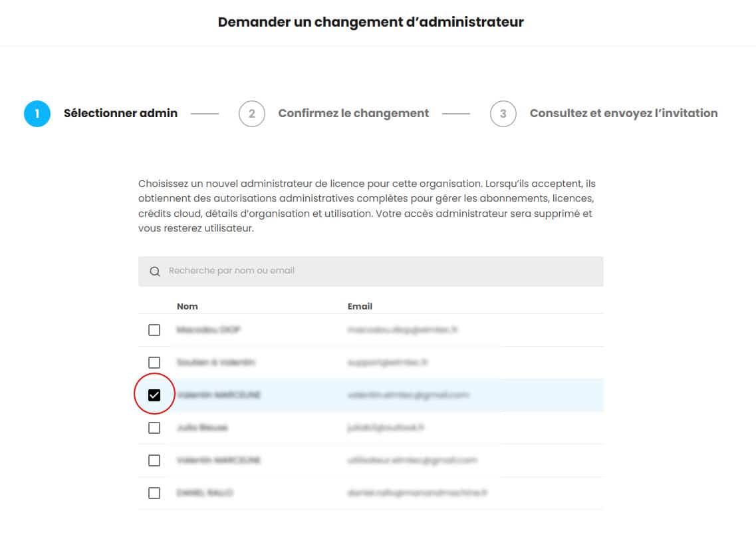This screenshot has width=756, height=535.
Task: Click the magnifying glass search icon
Action: pos(155,271)
